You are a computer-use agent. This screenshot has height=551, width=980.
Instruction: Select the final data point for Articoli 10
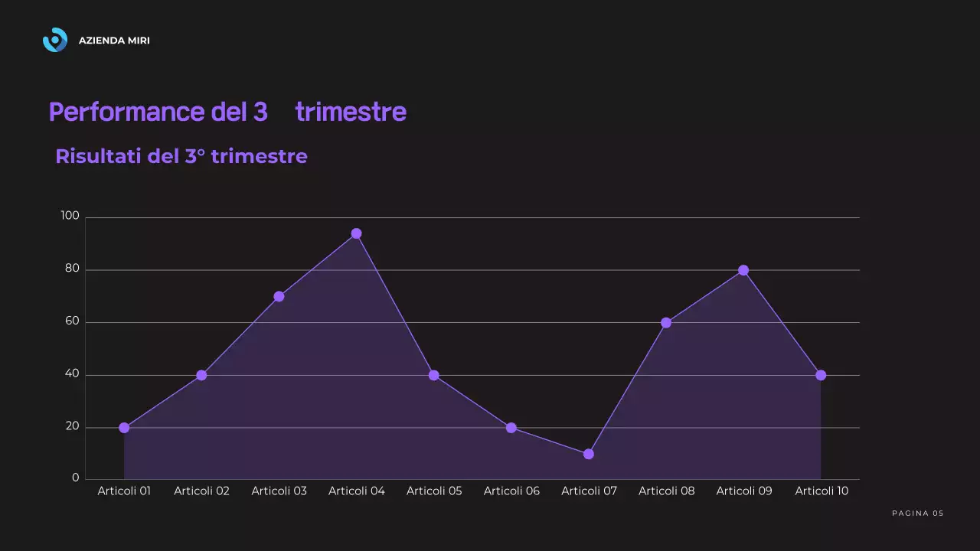pos(821,375)
